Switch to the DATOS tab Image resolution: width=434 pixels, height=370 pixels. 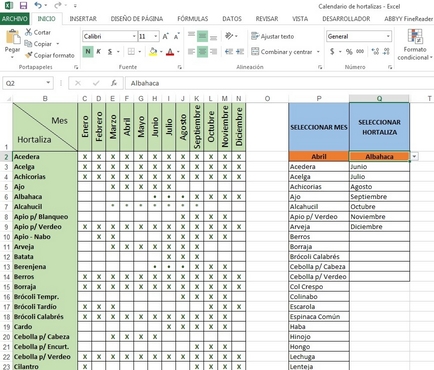(232, 19)
